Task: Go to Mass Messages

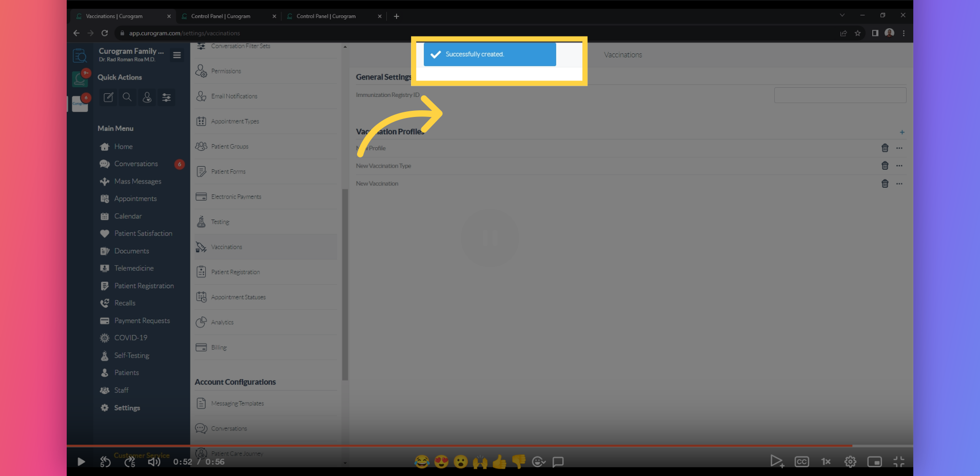Action: pyautogui.click(x=138, y=182)
